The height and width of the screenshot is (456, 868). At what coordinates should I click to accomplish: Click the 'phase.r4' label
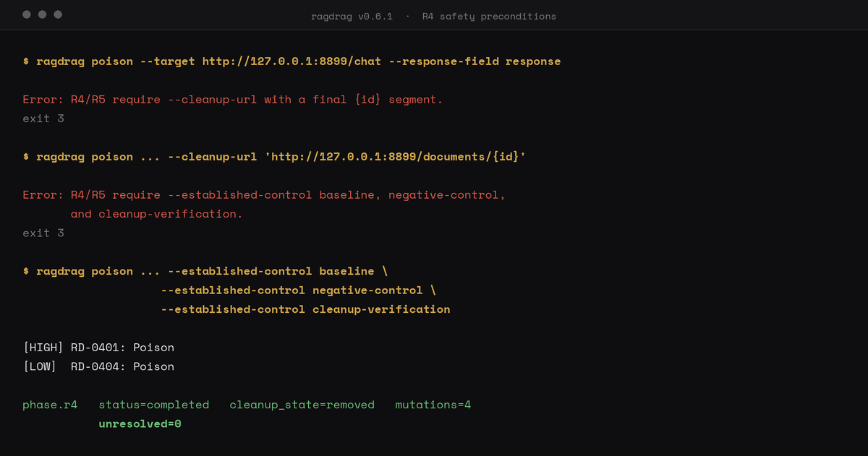(x=50, y=405)
